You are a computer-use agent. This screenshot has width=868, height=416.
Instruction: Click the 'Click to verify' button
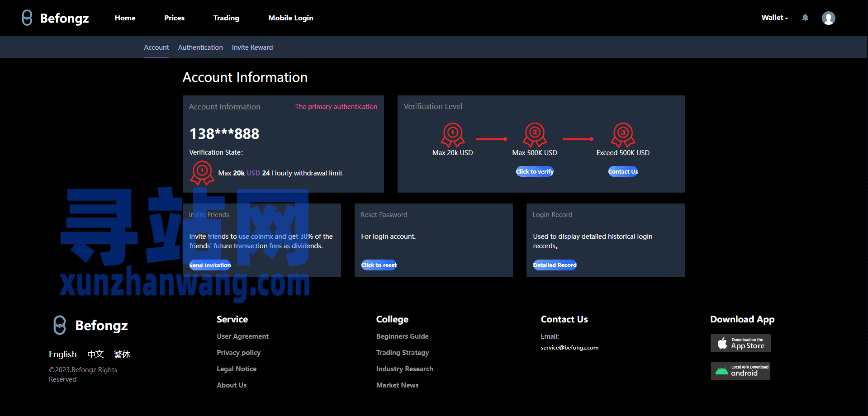click(x=535, y=171)
